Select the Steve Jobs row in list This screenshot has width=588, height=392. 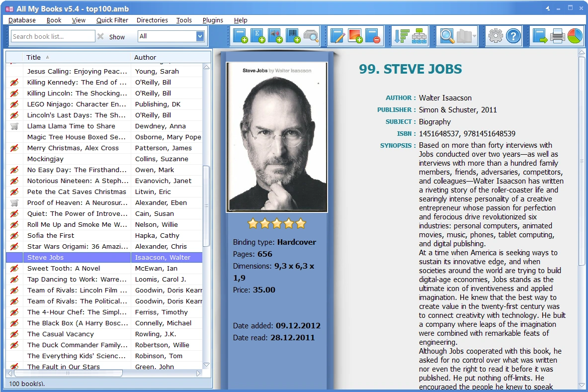pos(104,257)
